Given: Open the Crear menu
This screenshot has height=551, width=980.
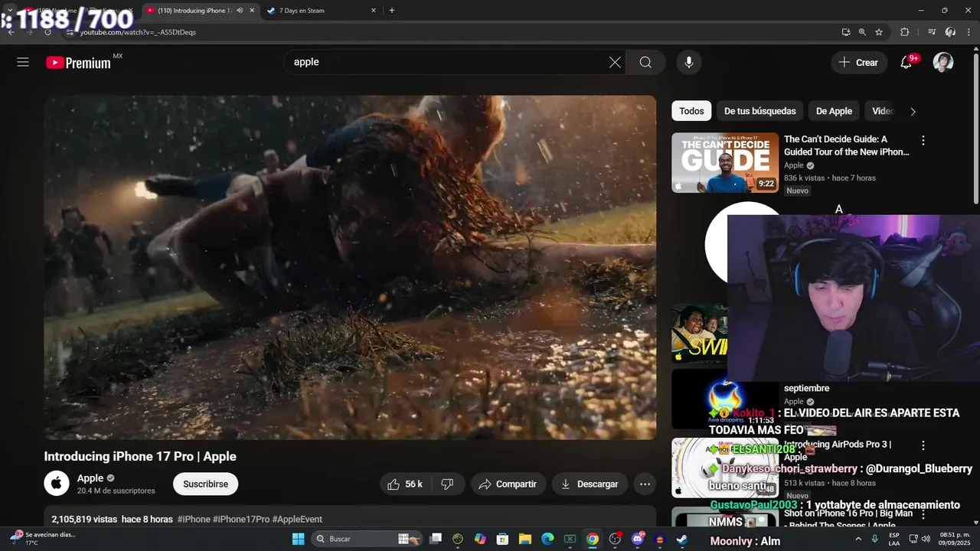Looking at the screenshot, I should [x=859, y=63].
